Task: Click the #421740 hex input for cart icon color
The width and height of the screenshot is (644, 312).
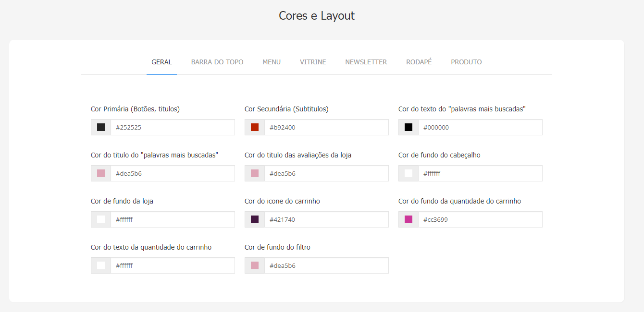Action: pyautogui.click(x=326, y=219)
